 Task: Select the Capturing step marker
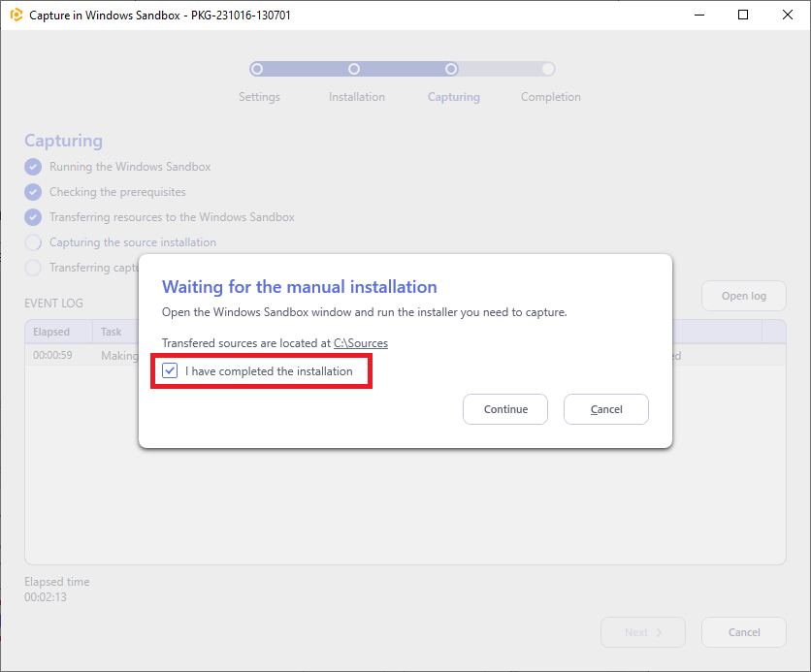(x=451, y=69)
